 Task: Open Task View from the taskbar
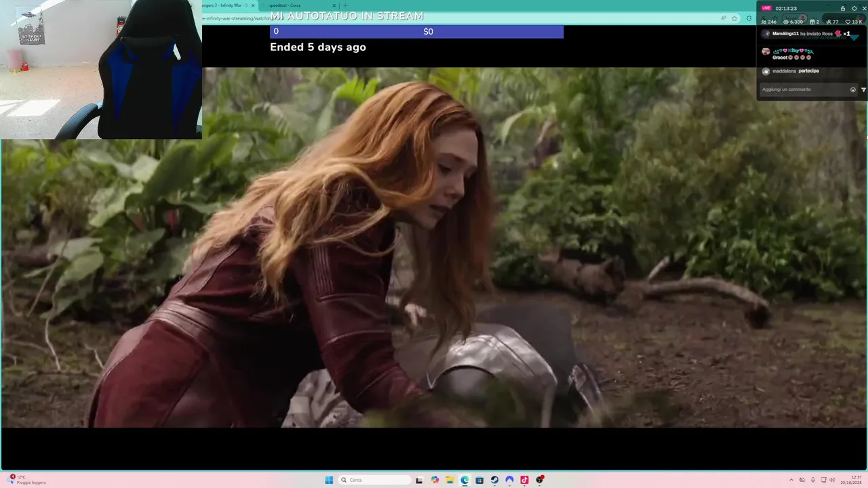[420, 480]
